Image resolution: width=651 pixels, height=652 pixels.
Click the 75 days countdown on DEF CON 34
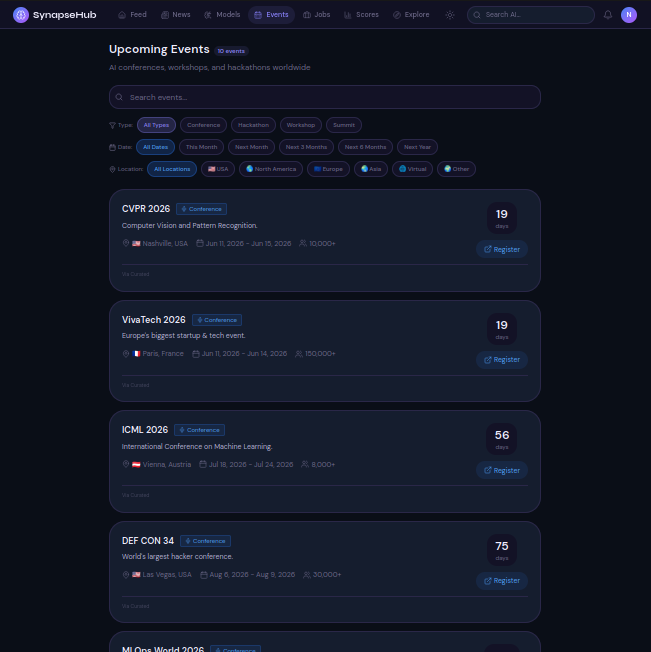(502, 550)
